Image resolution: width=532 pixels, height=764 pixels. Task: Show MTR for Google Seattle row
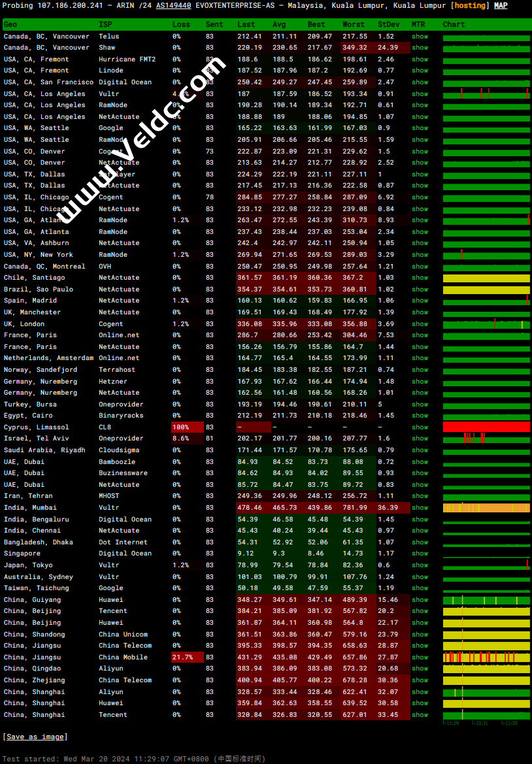tap(420, 127)
